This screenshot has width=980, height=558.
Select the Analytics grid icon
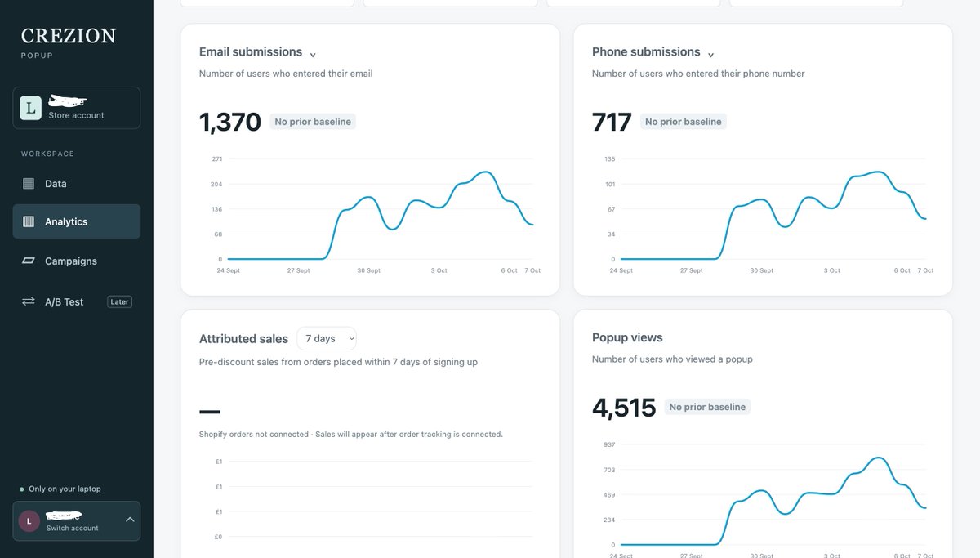pyautogui.click(x=29, y=221)
